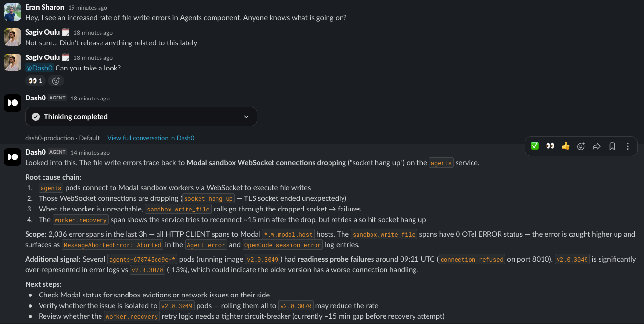Add reaction next to eyes reaction pill
Viewport: 644px width, 324px height.
pyautogui.click(x=56, y=81)
